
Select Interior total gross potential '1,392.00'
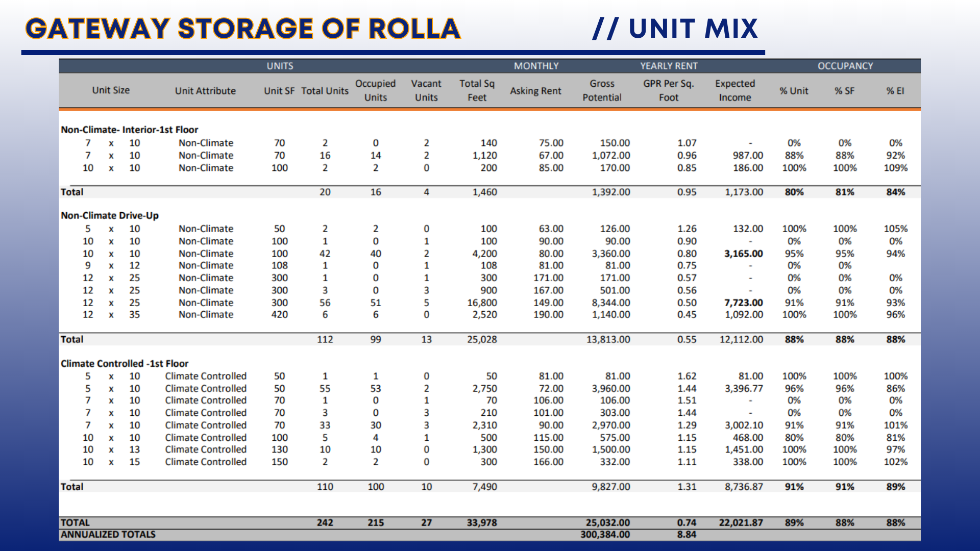click(611, 192)
